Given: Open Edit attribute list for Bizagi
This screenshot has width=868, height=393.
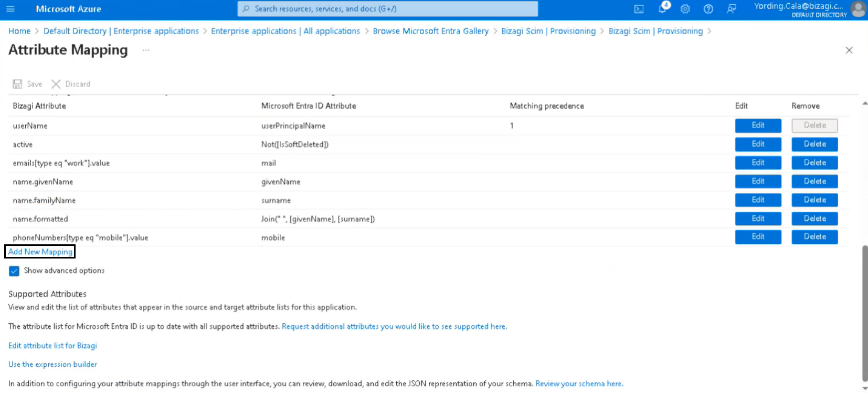Looking at the screenshot, I should pos(52,346).
